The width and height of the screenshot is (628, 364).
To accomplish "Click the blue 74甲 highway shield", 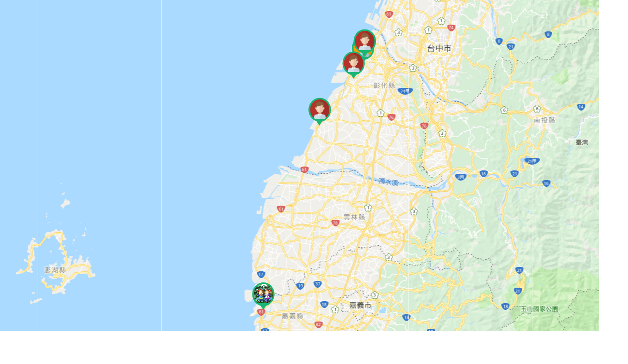I will pos(405,91).
